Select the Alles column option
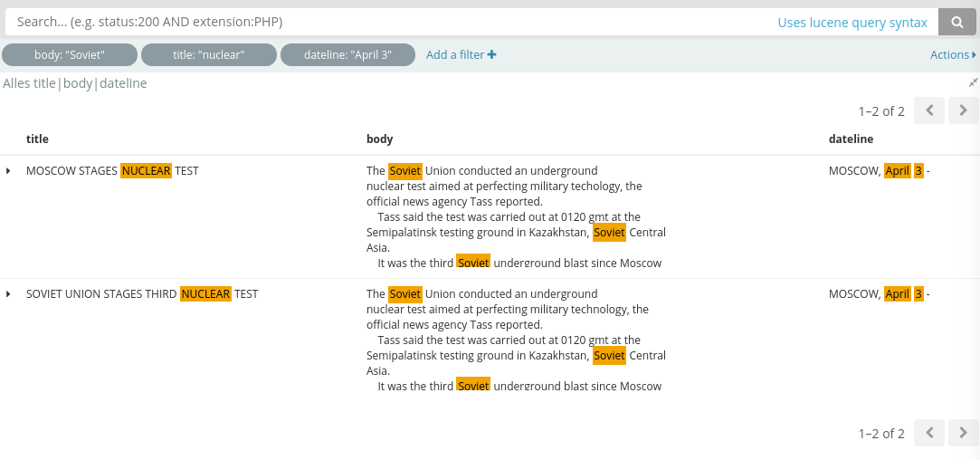Image resolution: width=980 pixels, height=460 pixels. click(17, 83)
